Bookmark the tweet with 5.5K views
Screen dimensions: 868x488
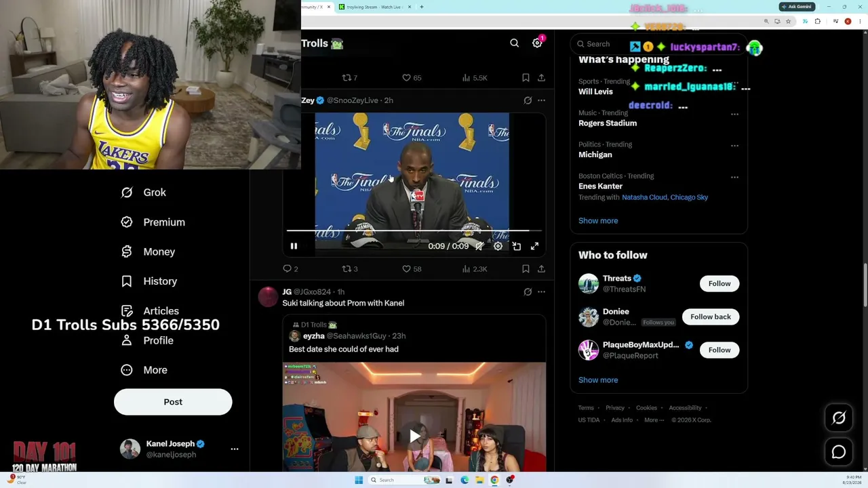coord(526,78)
